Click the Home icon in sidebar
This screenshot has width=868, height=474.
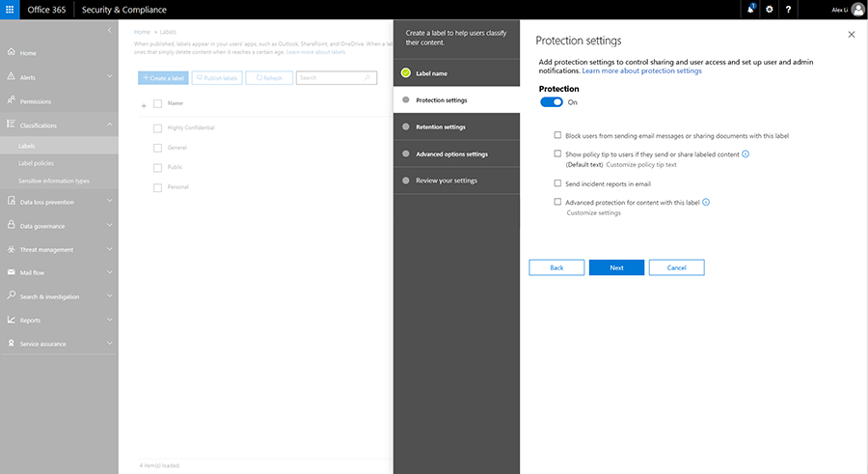(x=11, y=51)
